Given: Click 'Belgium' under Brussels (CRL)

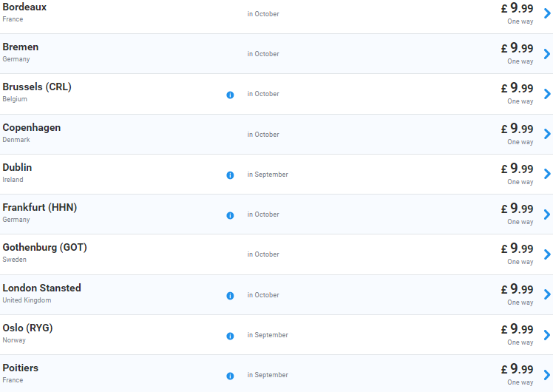Looking at the screenshot, I should (x=15, y=99).
